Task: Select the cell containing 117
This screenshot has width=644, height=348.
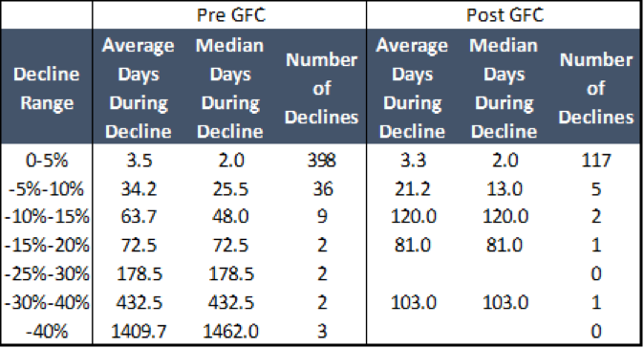Action: tap(596, 160)
